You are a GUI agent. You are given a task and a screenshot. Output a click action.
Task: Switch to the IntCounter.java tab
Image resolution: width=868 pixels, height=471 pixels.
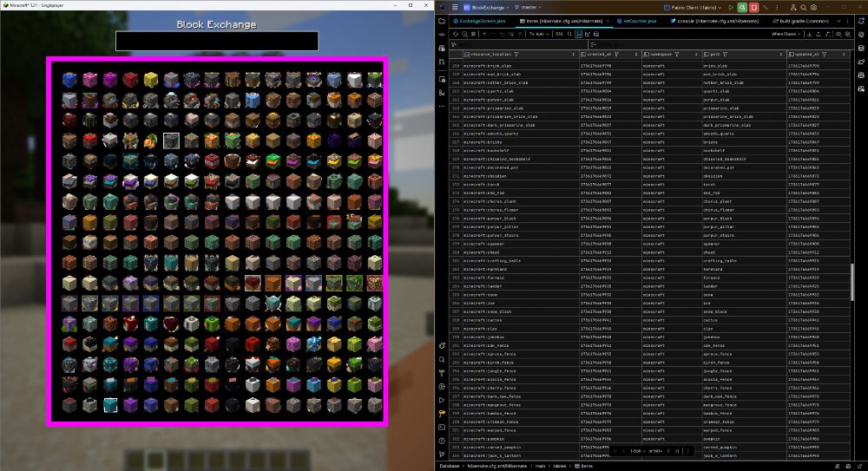point(636,21)
